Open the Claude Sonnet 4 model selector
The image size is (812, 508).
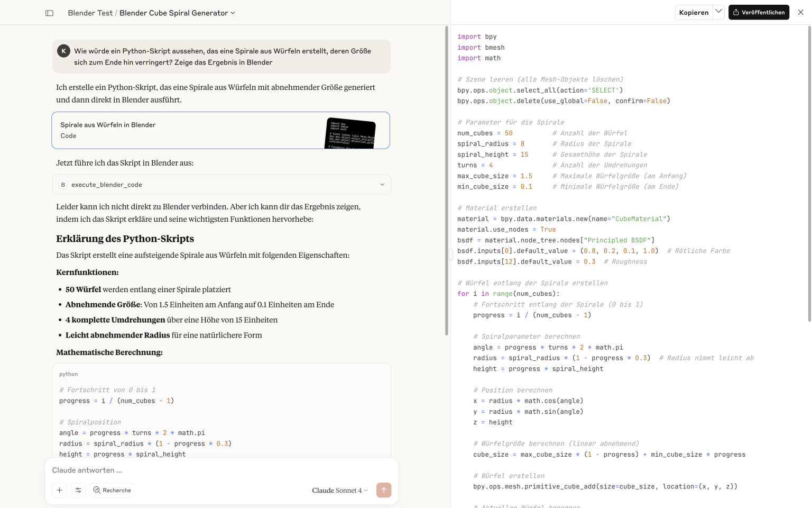[339, 491]
